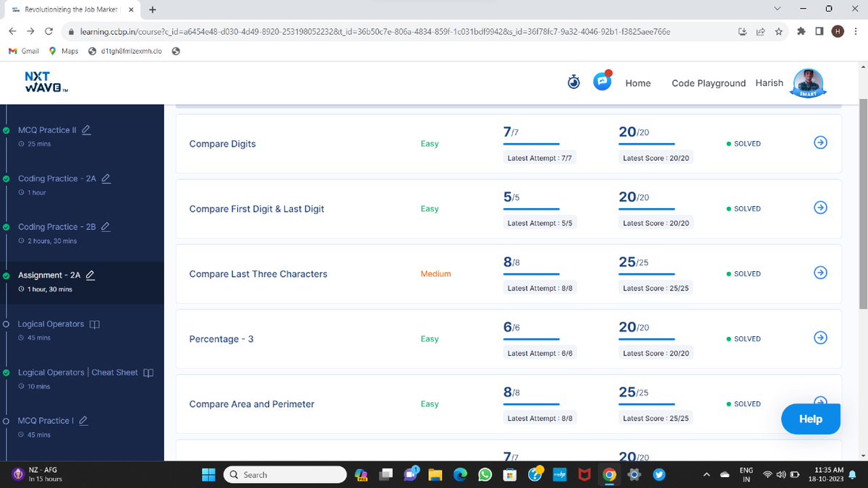Open the chat messages icon with red dot

pyautogui.click(x=603, y=81)
